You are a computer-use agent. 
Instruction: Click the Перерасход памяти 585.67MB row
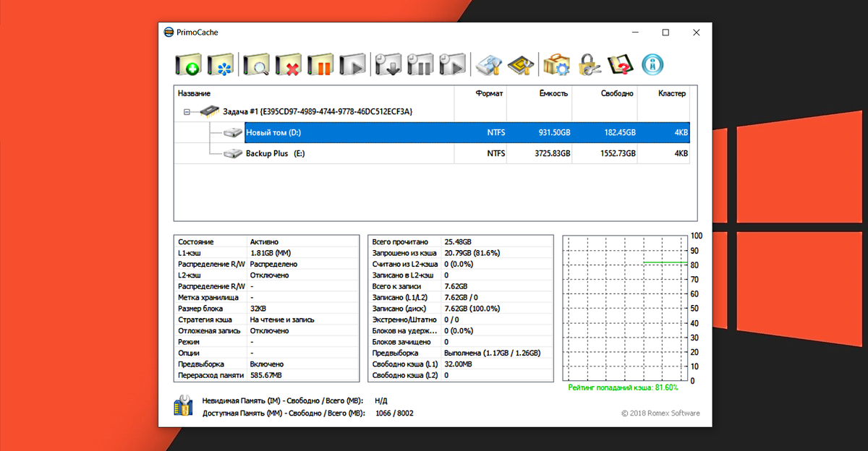[x=267, y=375]
